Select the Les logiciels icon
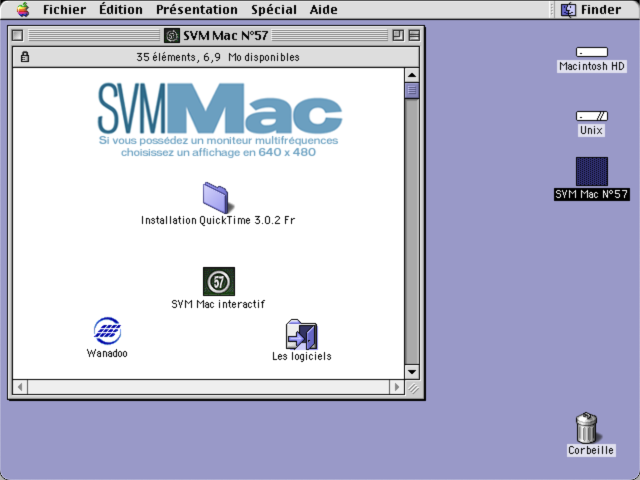This screenshot has height=480, width=640. pyautogui.click(x=301, y=334)
